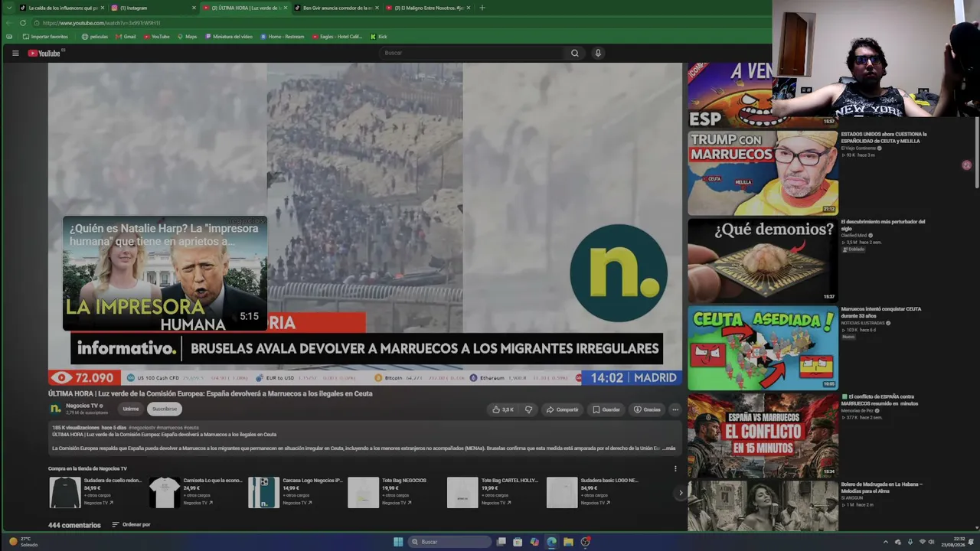Open Task View on the taskbar
The image size is (980, 551).
click(x=501, y=542)
